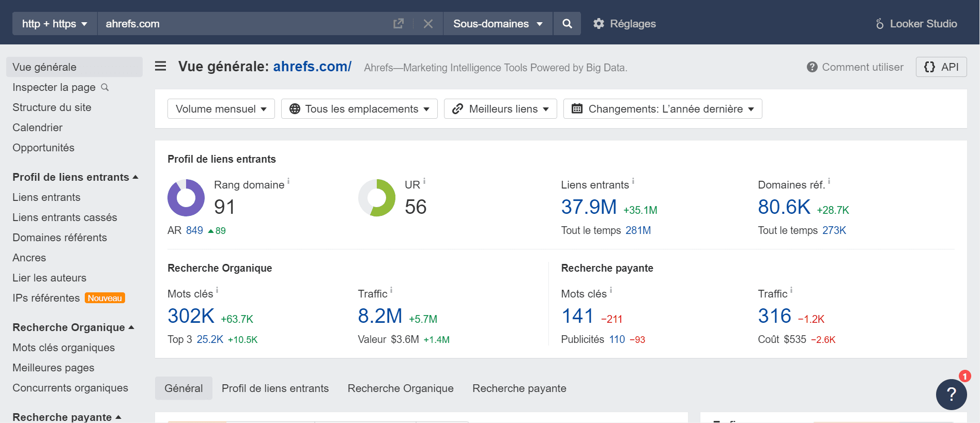Click info icon beside organic Traffic
This screenshot has height=423, width=980.
(x=391, y=290)
